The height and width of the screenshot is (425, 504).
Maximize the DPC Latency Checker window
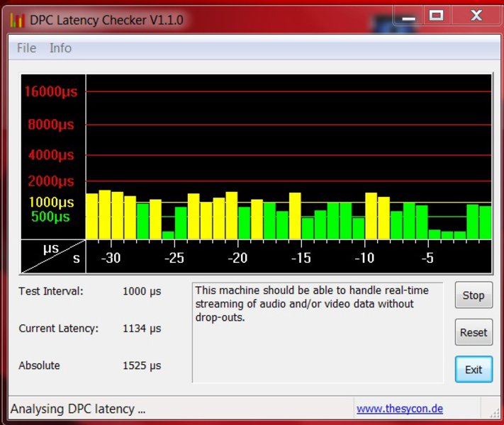[x=436, y=16]
